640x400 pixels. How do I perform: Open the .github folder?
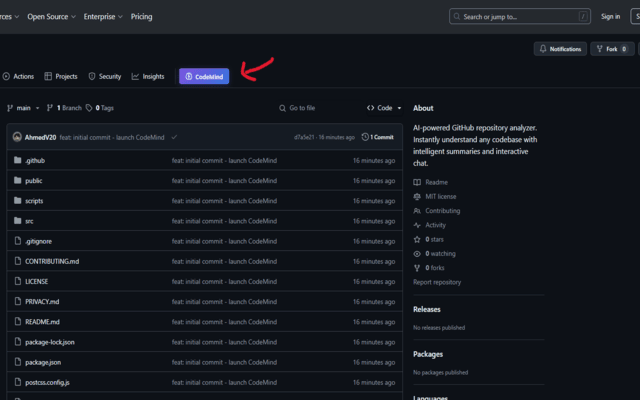pos(35,161)
